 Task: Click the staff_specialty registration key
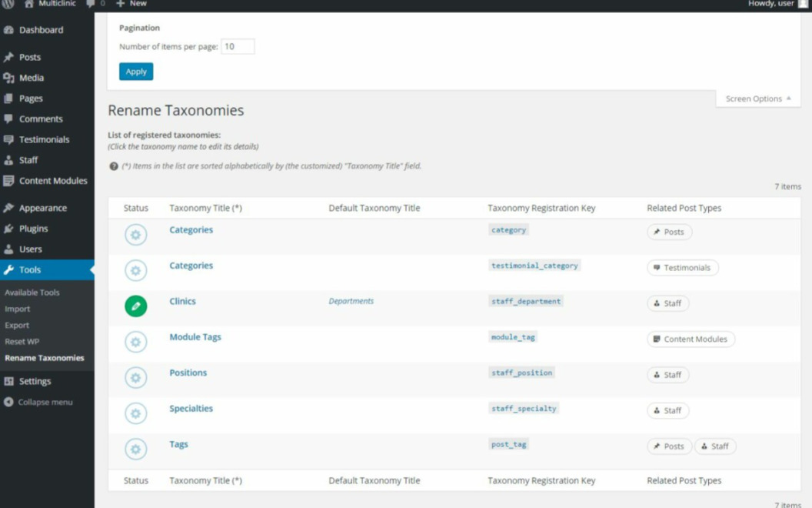point(524,409)
